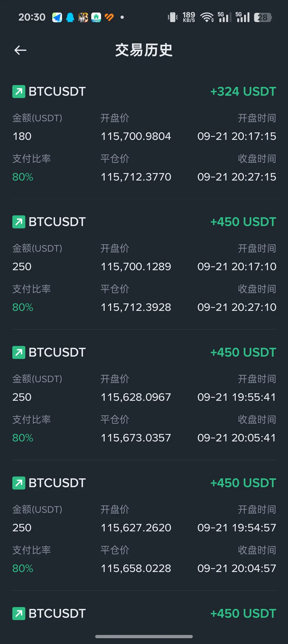Tap Telegram notification icon in status bar
Image resolution: width=288 pixels, height=644 pixels.
coord(57,17)
